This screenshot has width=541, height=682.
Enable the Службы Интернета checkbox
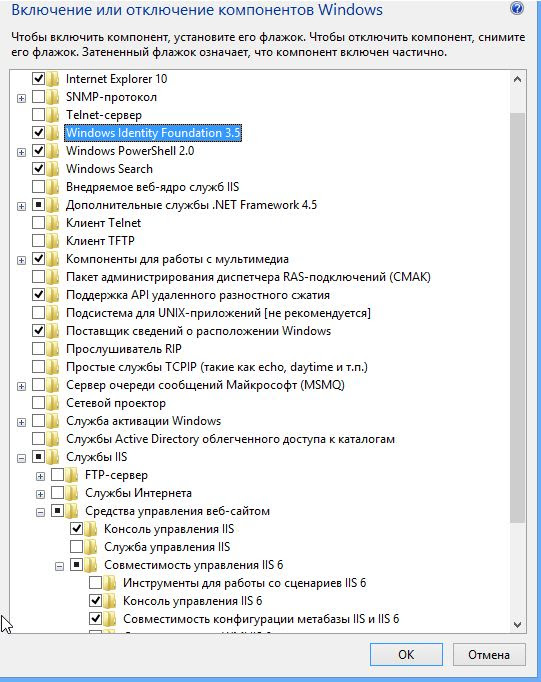(57, 493)
